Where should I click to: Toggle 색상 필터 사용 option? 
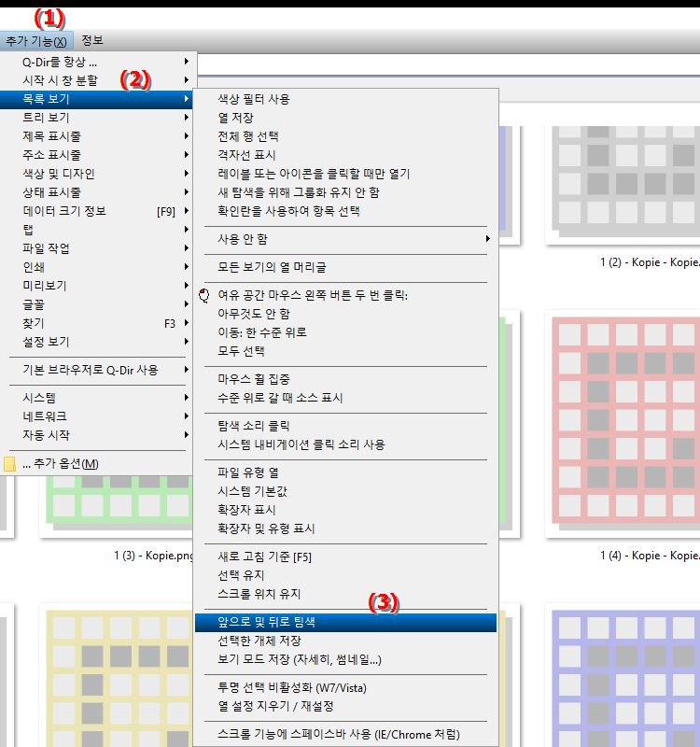(x=345, y=99)
